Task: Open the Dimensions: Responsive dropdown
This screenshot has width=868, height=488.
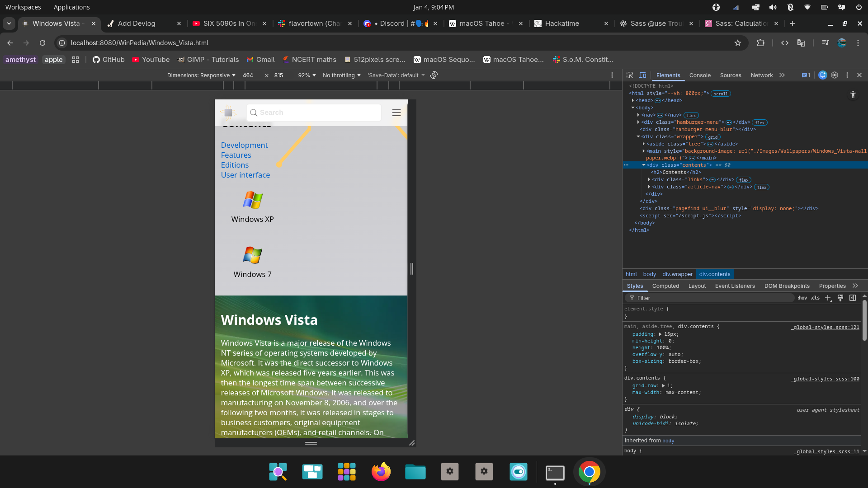Action: [201, 75]
